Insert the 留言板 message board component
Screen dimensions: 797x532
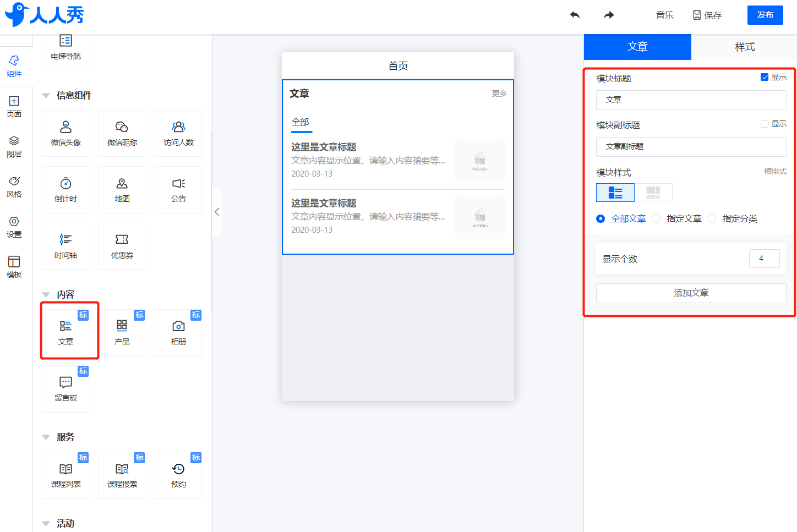tap(65, 388)
